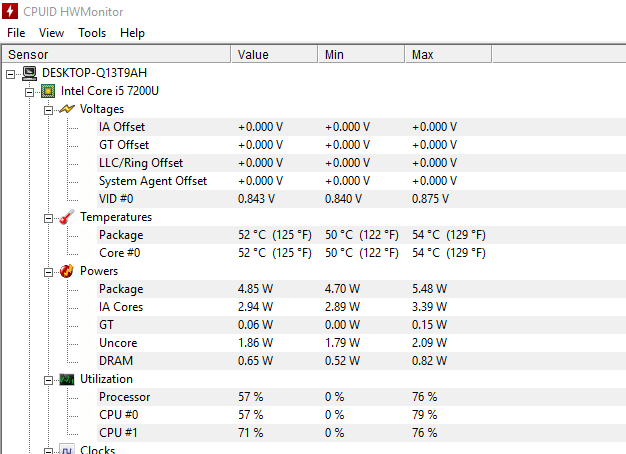The width and height of the screenshot is (626, 454).
Task: Click the Utilization graph icon
Action: (x=67, y=379)
